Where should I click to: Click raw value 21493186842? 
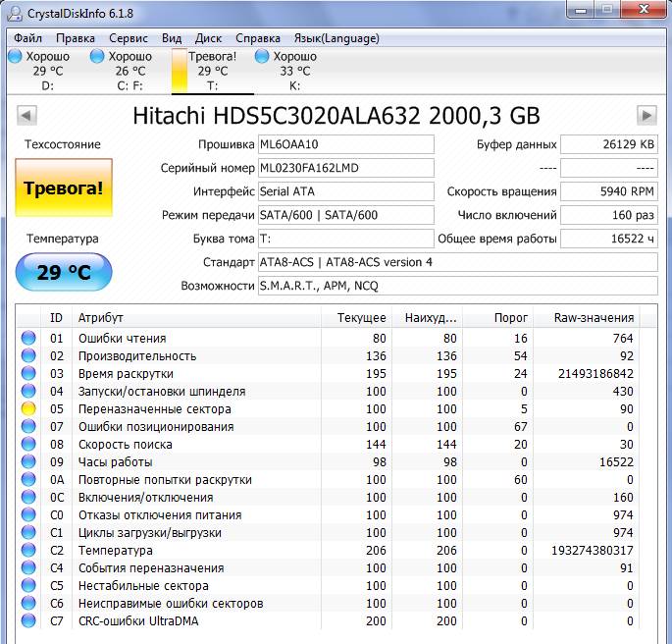595,373
